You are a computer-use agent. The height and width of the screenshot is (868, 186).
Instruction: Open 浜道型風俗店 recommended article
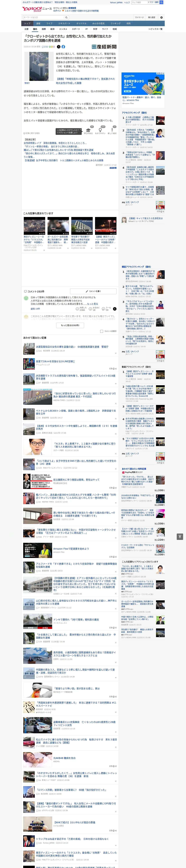coord(72,347)
